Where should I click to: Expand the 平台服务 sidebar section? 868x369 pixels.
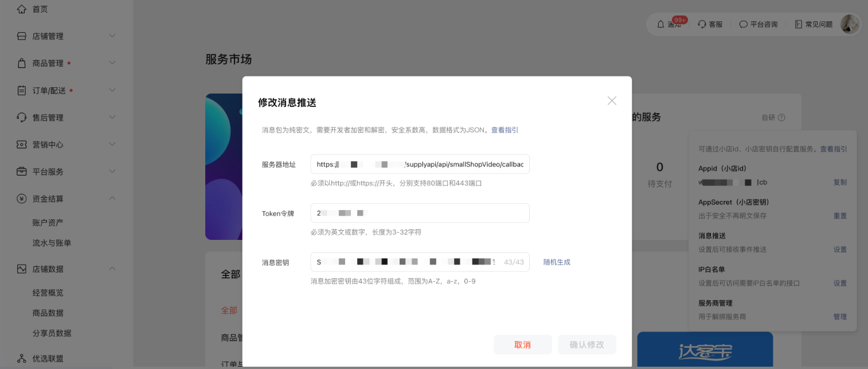pos(112,172)
